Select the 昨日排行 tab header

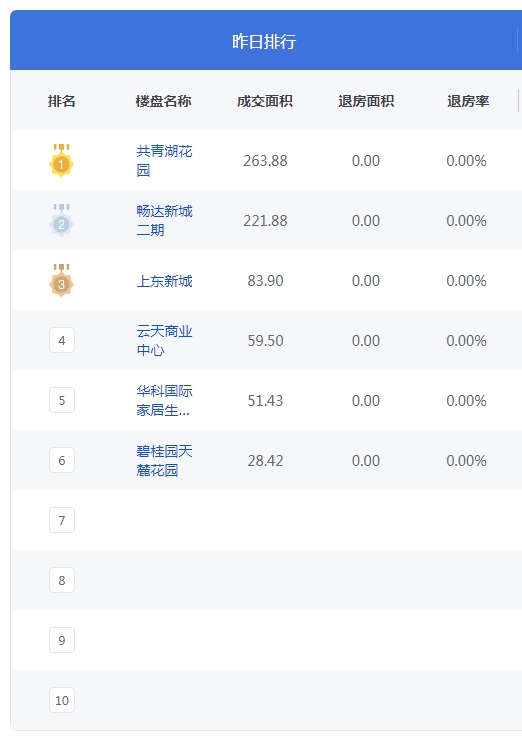[264, 41]
